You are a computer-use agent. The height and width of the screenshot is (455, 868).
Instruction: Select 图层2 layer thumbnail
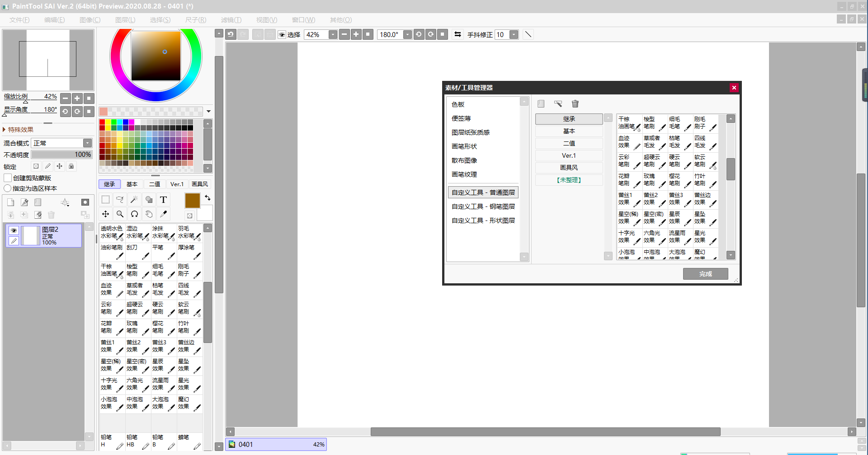[31, 235]
